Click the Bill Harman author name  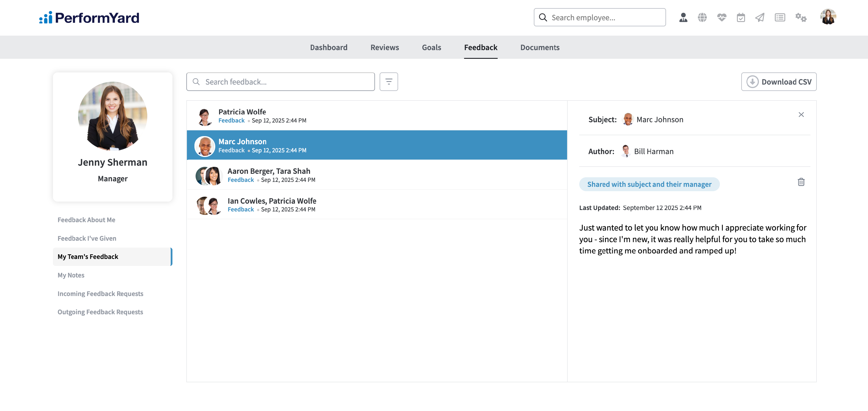tap(654, 151)
